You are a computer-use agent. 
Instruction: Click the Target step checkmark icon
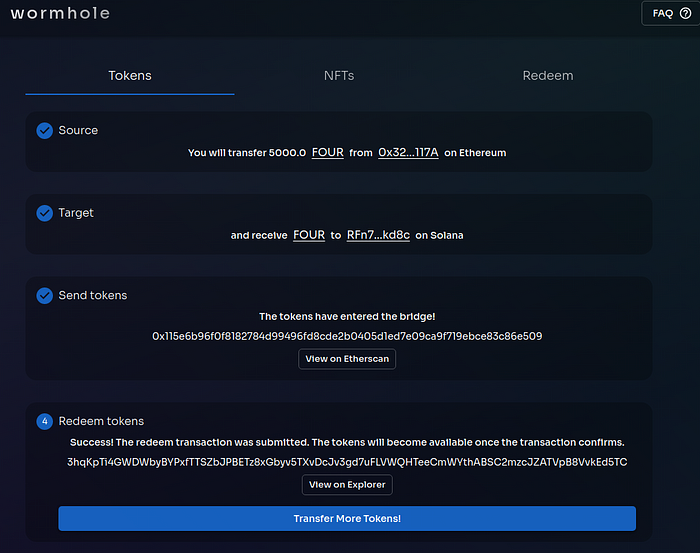point(44,213)
